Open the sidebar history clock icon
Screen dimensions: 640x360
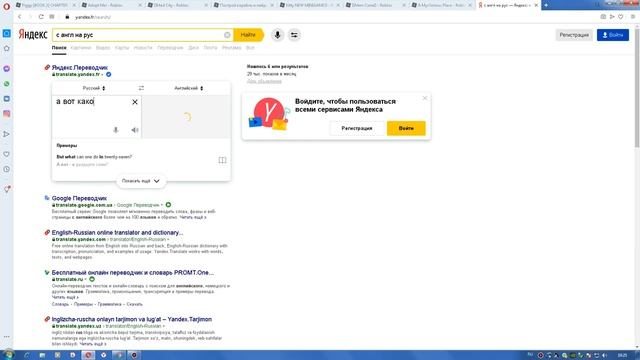(7, 169)
